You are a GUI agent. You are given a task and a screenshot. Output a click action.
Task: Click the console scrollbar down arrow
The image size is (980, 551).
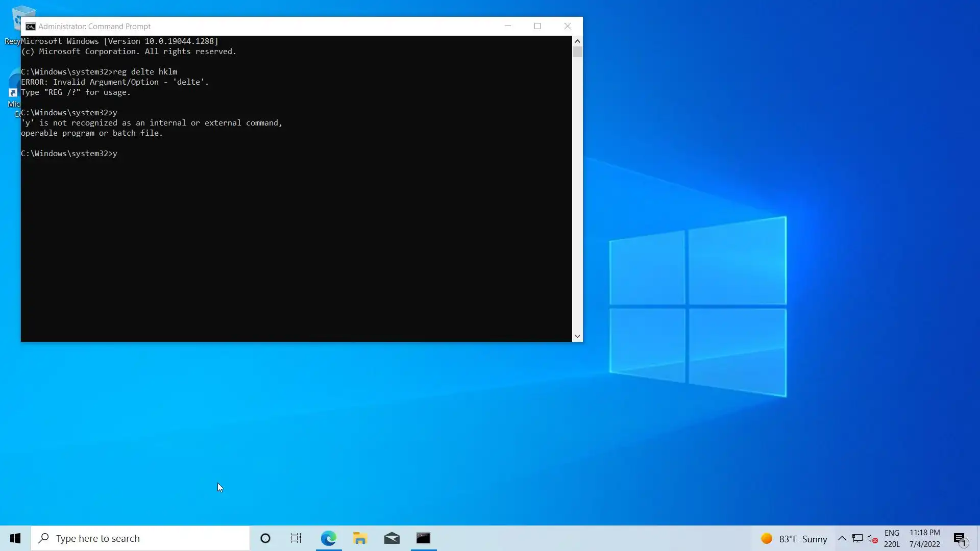577,336
